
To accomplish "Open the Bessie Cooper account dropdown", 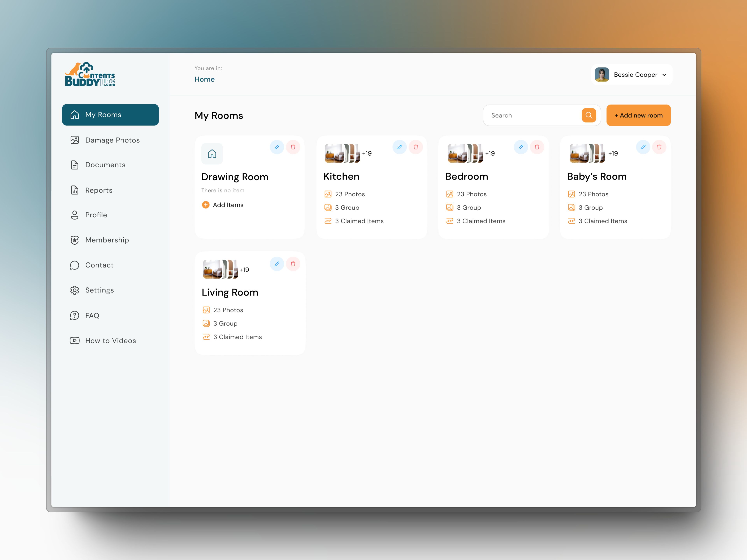I will tap(664, 75).
